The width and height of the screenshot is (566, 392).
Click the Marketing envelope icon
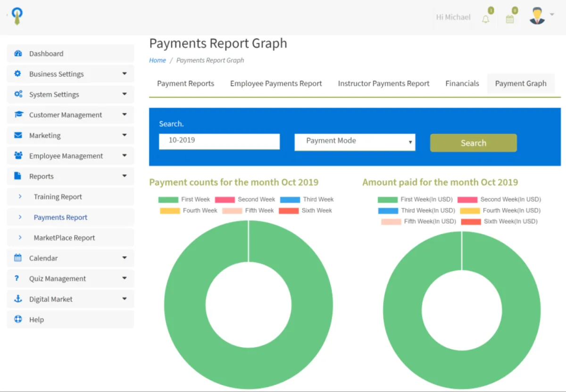(18, 135)
